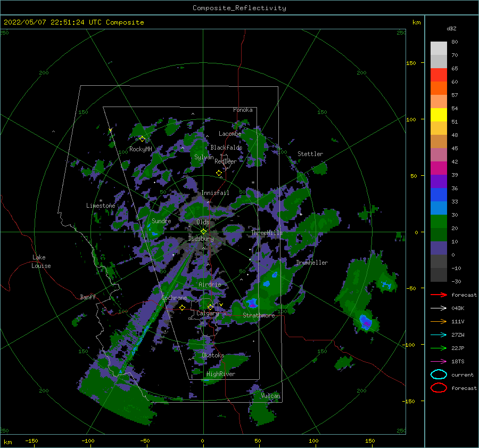Click the Airdrie city label
This screenshot has width=479, height=448.
pos(210,284)
